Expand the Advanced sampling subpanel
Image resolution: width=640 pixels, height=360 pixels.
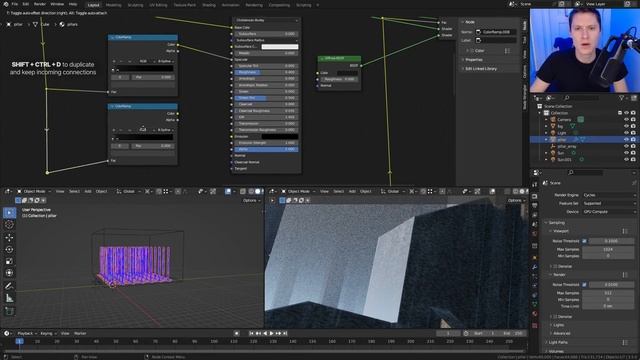click(561, 333)
